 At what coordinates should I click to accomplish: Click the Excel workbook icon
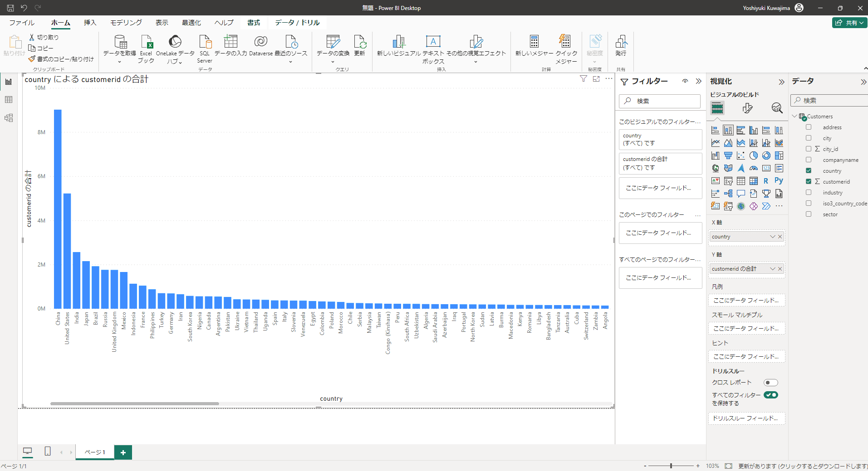pyautogui.click(x=146, y=42)
